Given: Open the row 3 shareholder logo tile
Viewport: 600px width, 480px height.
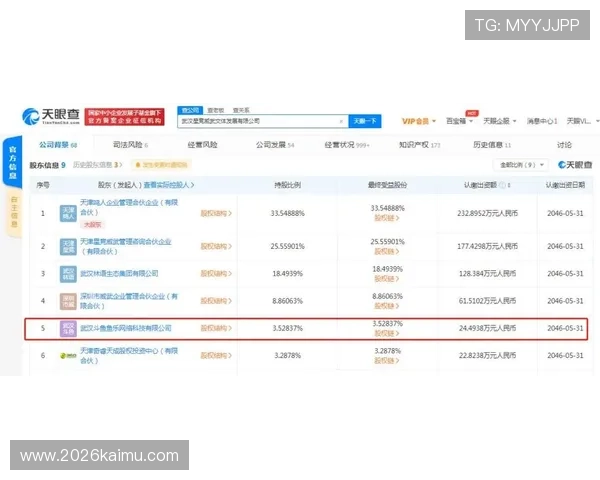Looking at the screenshot, I should [x=68, y=274].
